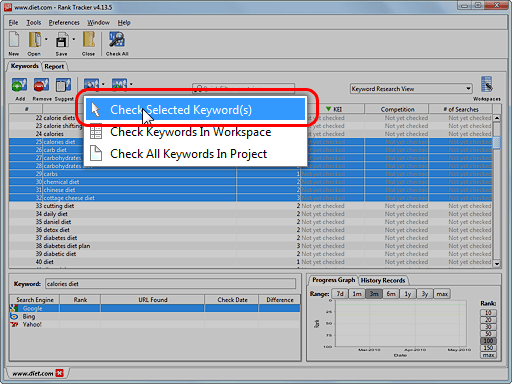The height and width of the screenshot is (384, 512).
Task: Click the Check Date column header
Action: pyautogui.click(x=232, y=300)
